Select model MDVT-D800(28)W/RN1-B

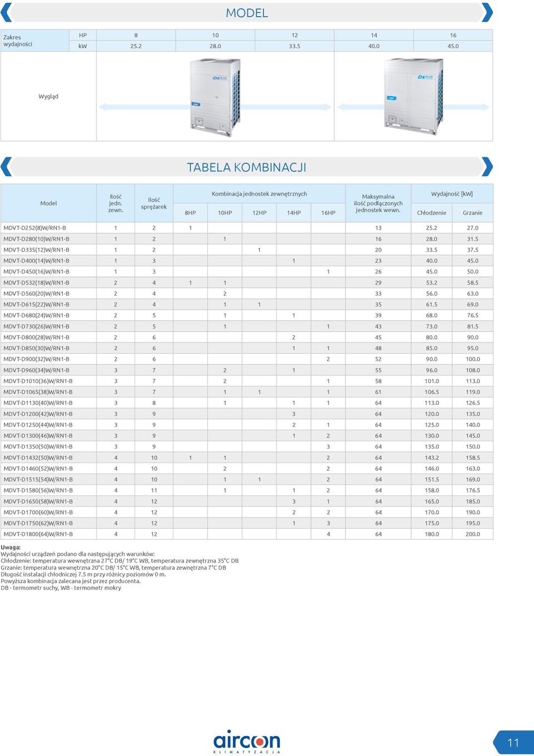[36, 337]
